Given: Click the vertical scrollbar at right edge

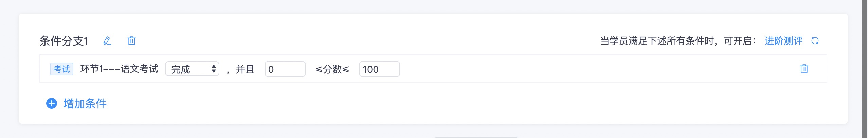Looking at the screenshot, I should tap(865, 68).
